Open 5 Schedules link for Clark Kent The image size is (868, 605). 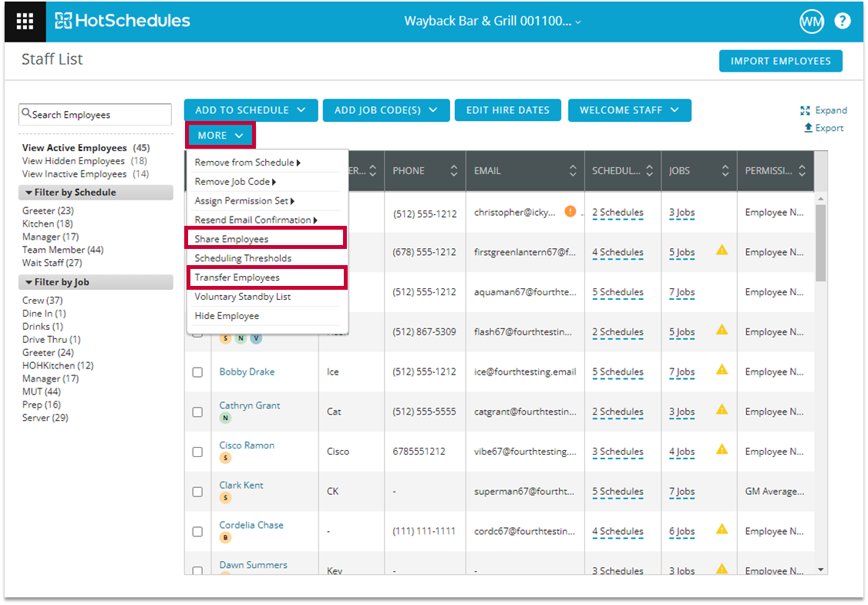617,492
